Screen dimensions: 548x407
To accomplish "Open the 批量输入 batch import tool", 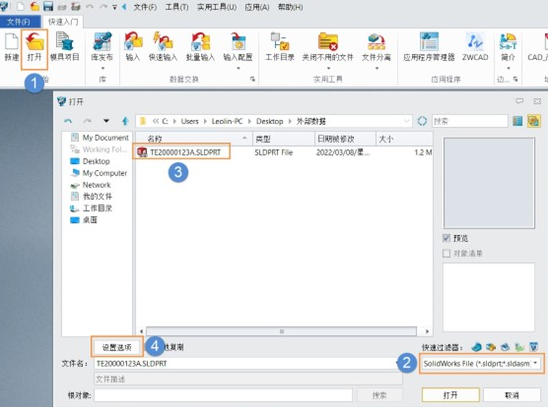I will pos(200,47).
